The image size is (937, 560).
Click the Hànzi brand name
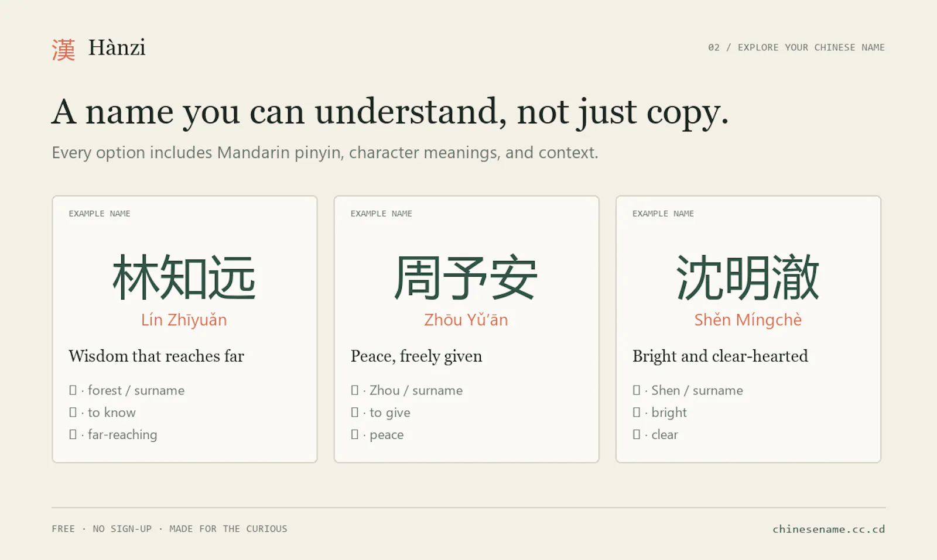pos(117,48)
